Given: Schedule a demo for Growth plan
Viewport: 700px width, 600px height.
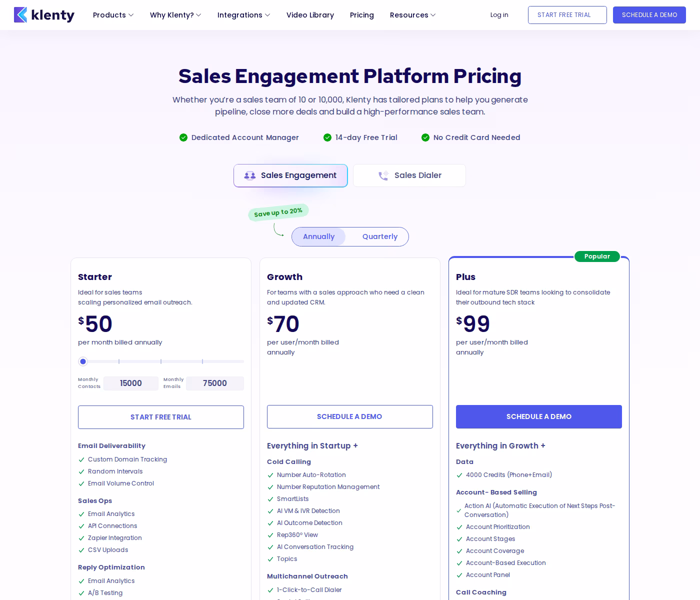Looking at the screenshot, I should [350, 416].
